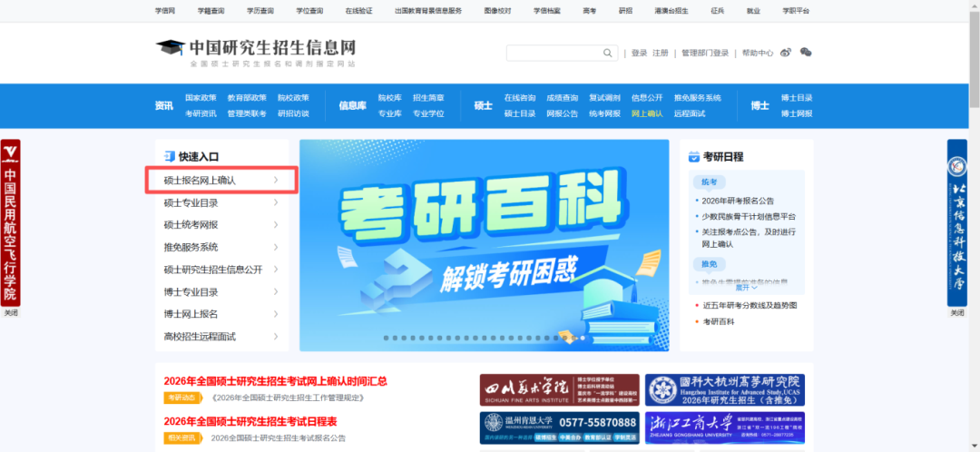Expand the 考研日程 list with 展开

coord(746,288)
